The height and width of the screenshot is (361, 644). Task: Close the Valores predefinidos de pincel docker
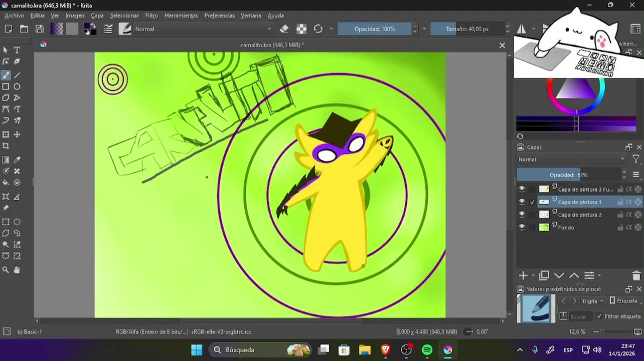click(639, 289)
